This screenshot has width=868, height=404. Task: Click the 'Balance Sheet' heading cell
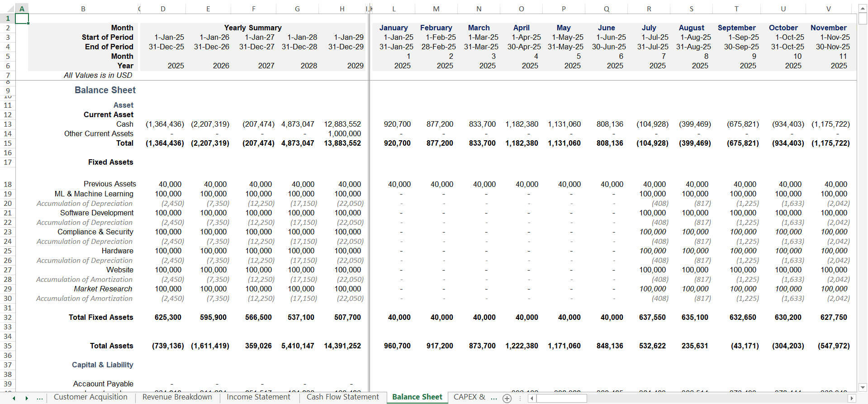click(105, 90)
